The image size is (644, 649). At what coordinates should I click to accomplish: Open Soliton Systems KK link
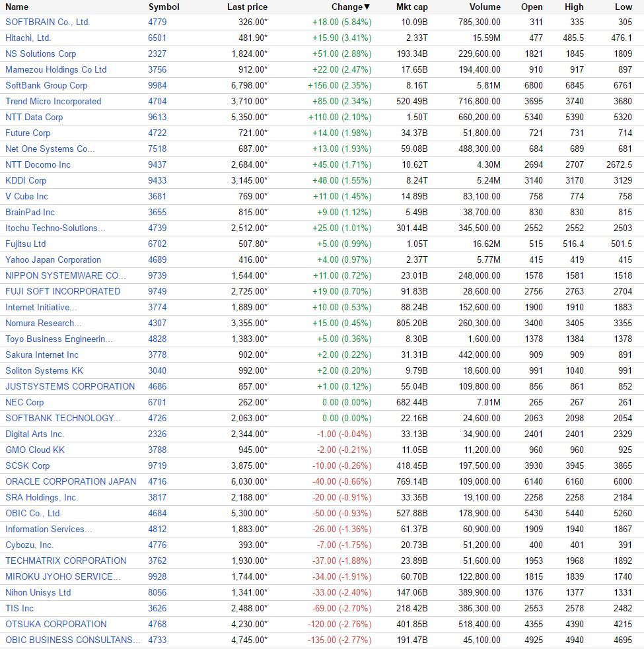44,371
